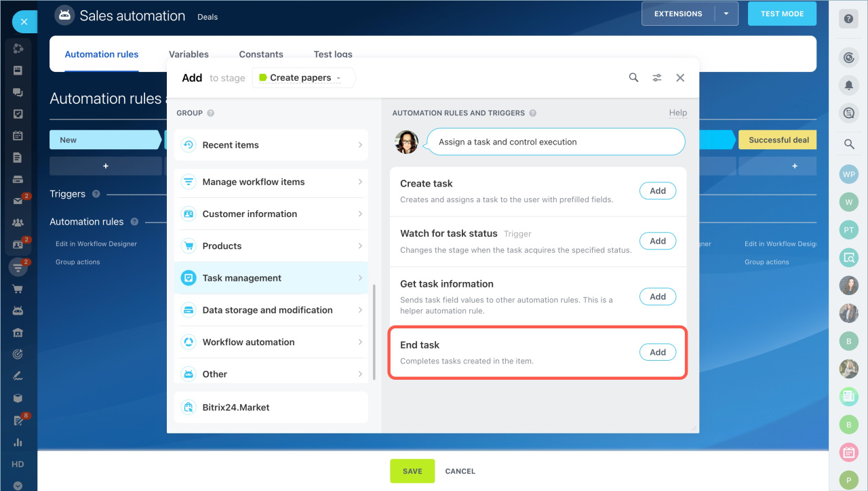Click the help question mark icon

click(x=848, y=19)
